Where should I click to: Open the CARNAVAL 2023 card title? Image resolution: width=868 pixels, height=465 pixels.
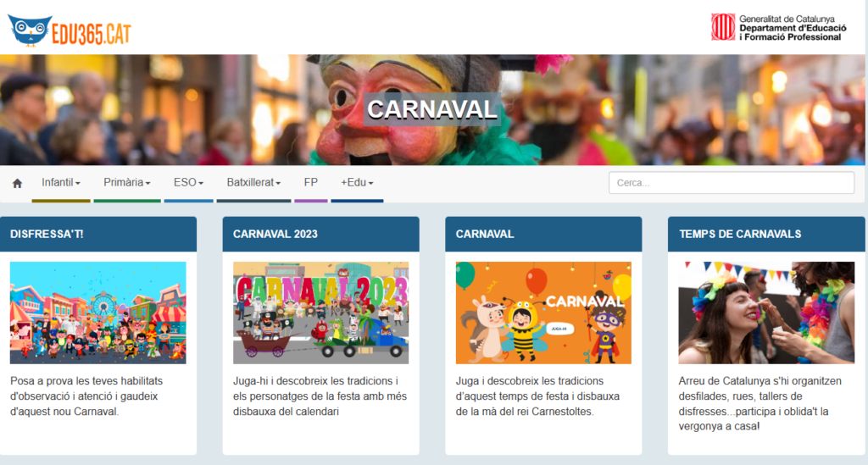pyautogui.click(x=275, y=235)
